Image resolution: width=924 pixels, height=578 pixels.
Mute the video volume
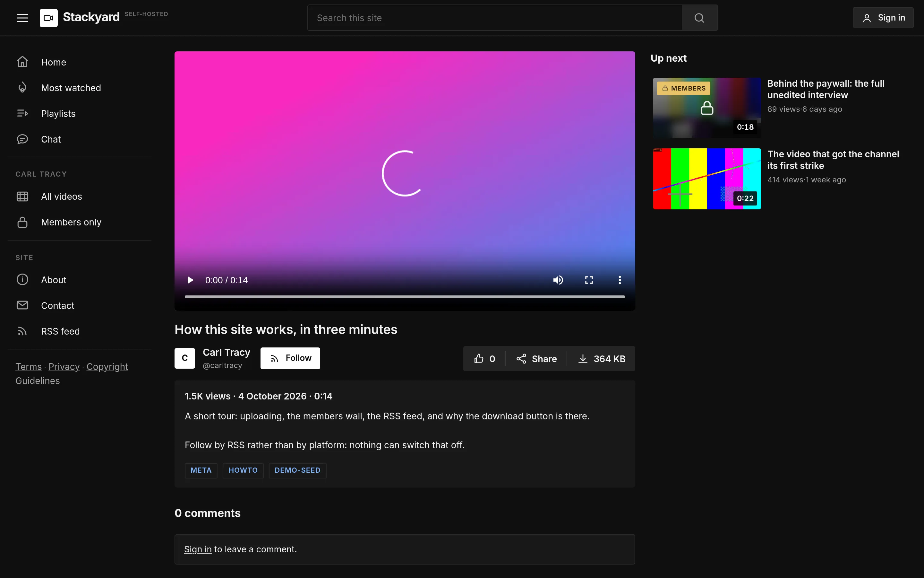tap(558, 280)
